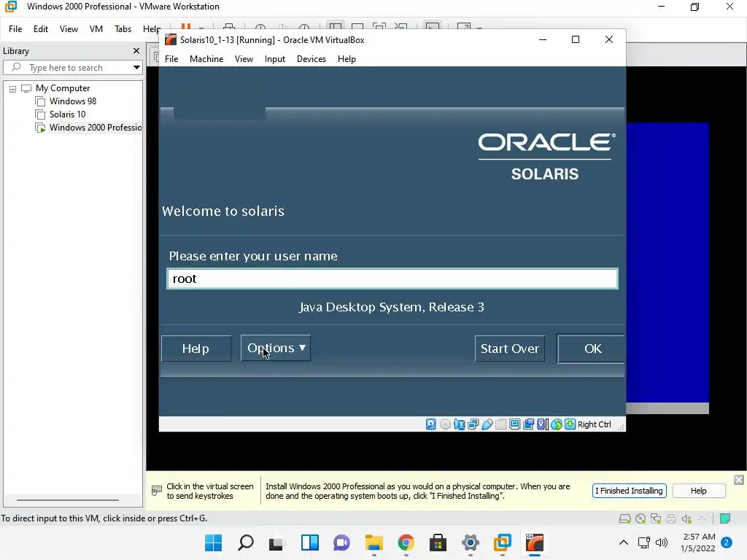
Task: Click VirtualBox audio status icon
Action: tap(460, 424)
